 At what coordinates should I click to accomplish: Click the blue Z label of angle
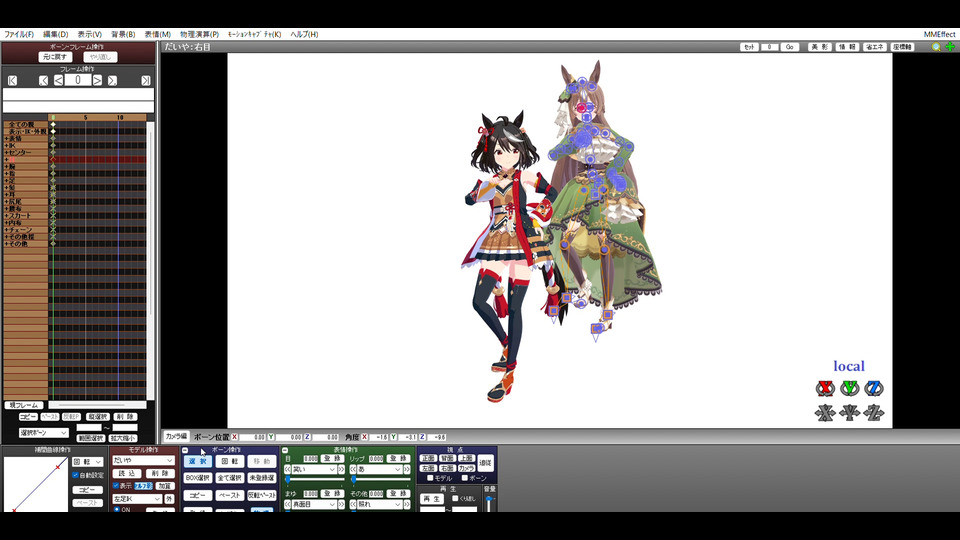(422, 437)
